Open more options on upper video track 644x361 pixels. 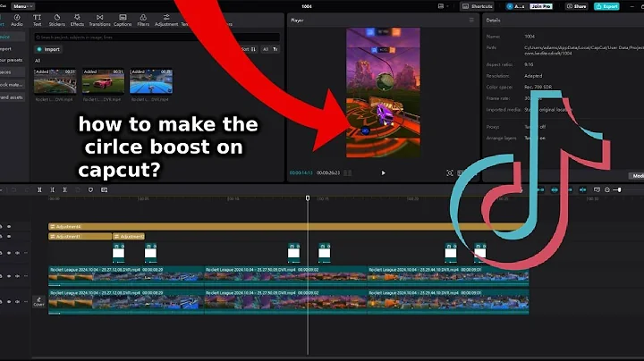click(x=25, y=276)
